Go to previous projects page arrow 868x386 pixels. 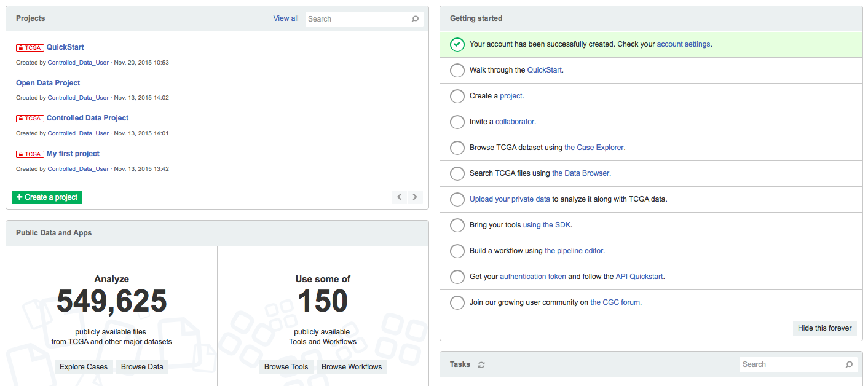[400, 197]
